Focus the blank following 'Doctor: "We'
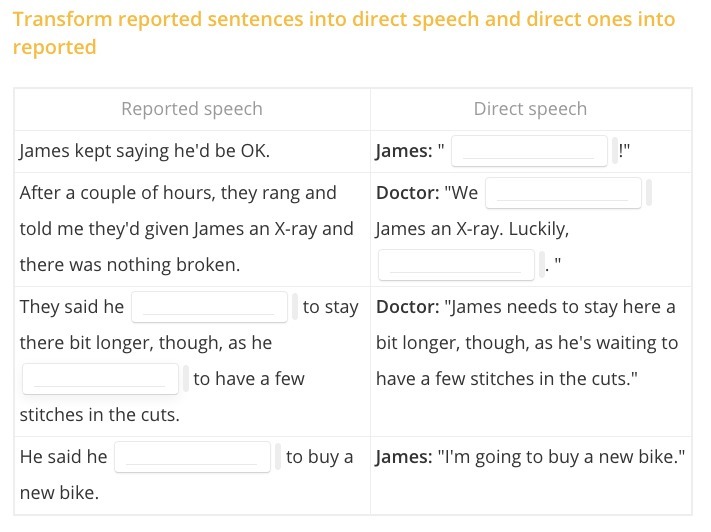This screenshot has width=711, height=532. point(563,193)
